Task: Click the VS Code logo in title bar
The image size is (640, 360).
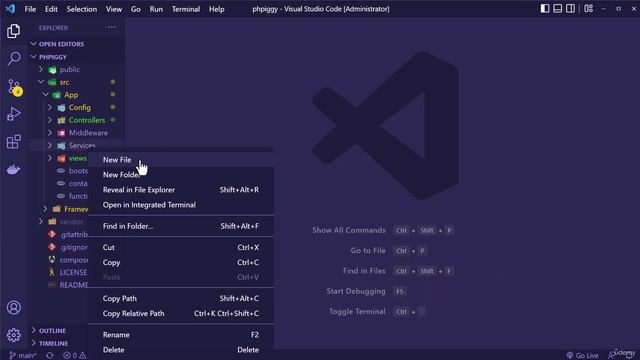Action: [x=10, y=9]
